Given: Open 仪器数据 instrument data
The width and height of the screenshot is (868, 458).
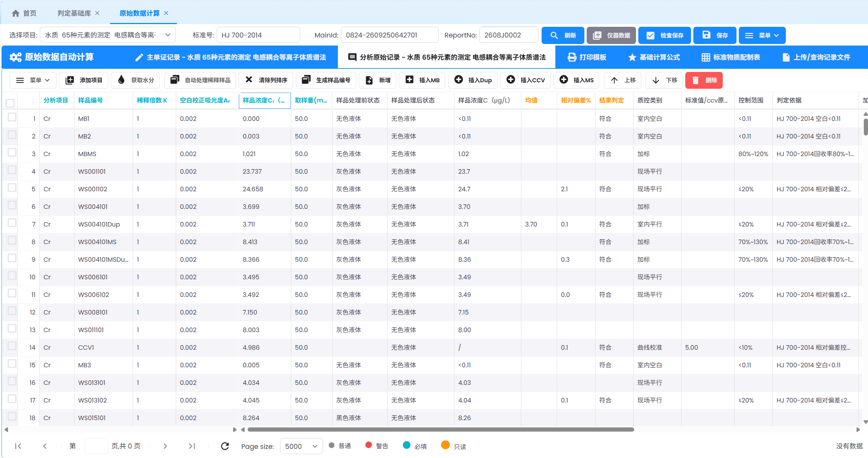Looking at the screenshot, I should [x=611, y=35].
